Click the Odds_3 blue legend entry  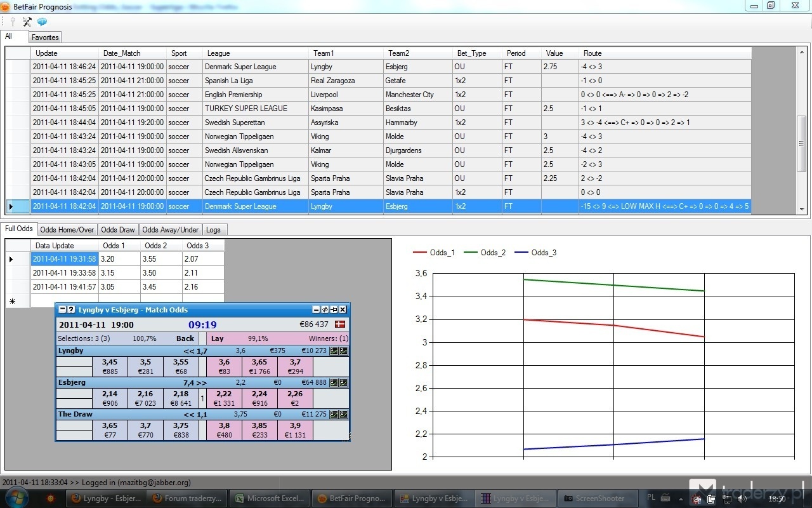click(535, 253)
